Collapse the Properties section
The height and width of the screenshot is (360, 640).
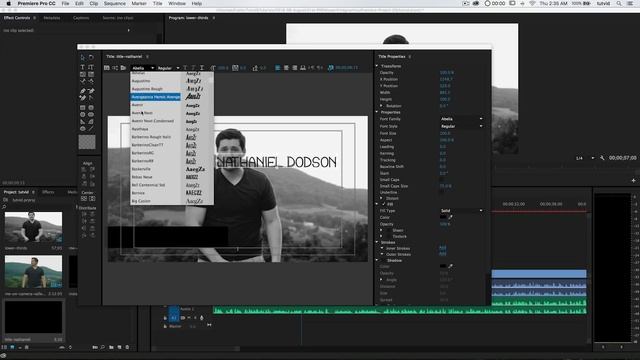click(x=377, y=112)
